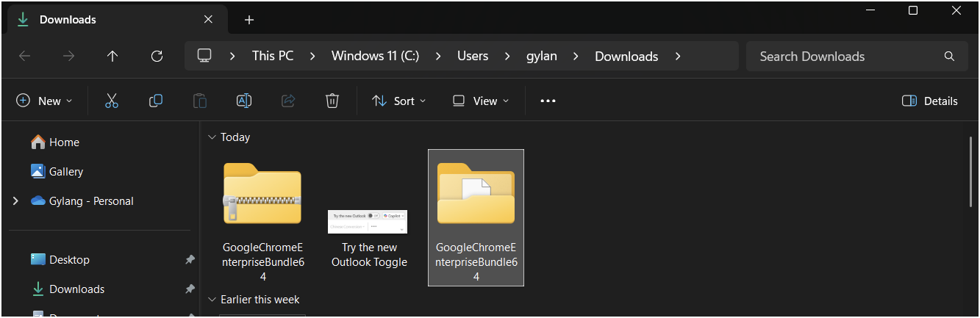
Task: Expand chevron after Downloads in address bar
Action: pos(677,56)
